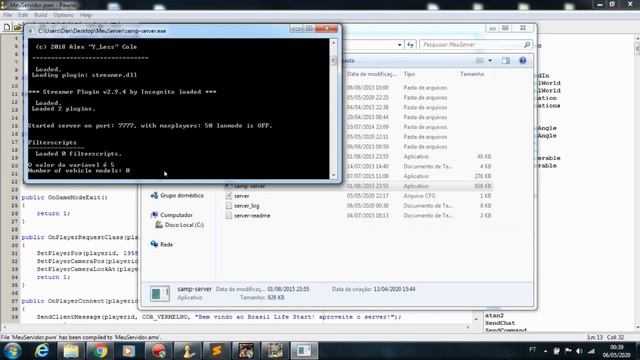Click the New file icon in Pawno toolbar
This screenshot has width=640, height=360.
[7, 27]
